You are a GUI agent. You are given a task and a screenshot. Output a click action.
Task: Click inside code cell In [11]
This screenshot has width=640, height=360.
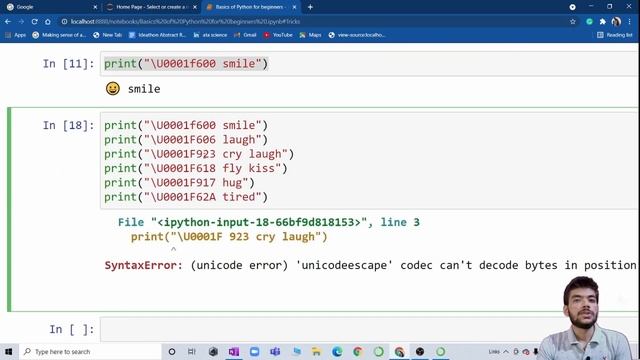coord(369,64)
